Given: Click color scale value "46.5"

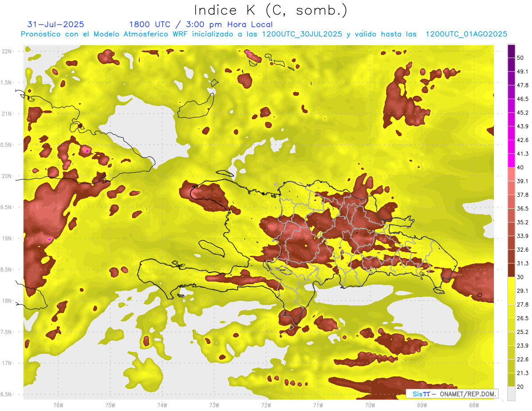Looking at the screenshot, I should [522, 99].
